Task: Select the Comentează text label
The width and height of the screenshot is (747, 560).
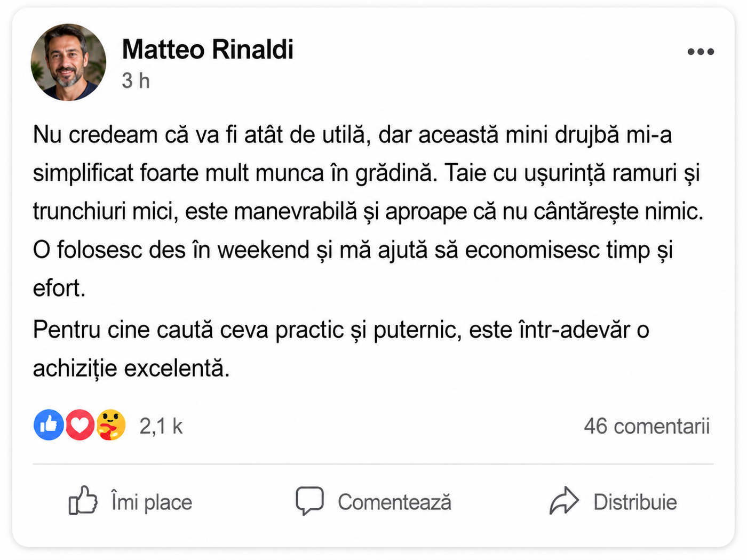Action: [x=394, y=502]
